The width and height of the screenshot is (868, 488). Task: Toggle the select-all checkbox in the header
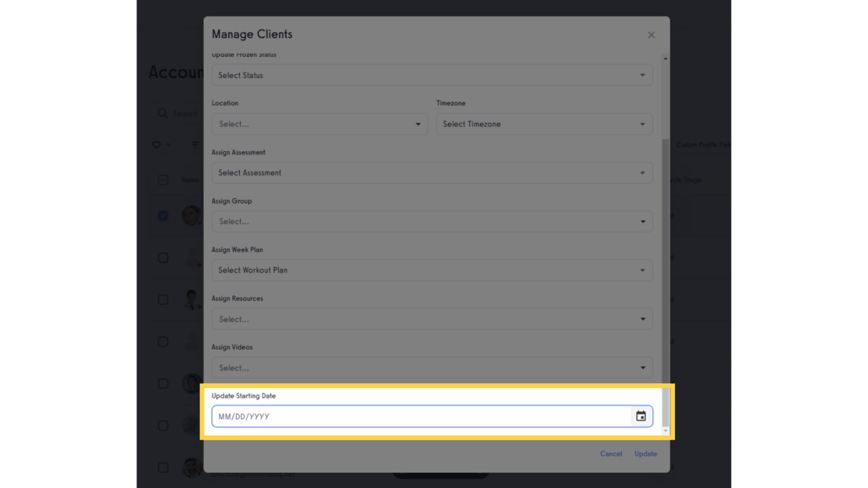(x=163, y=180)
